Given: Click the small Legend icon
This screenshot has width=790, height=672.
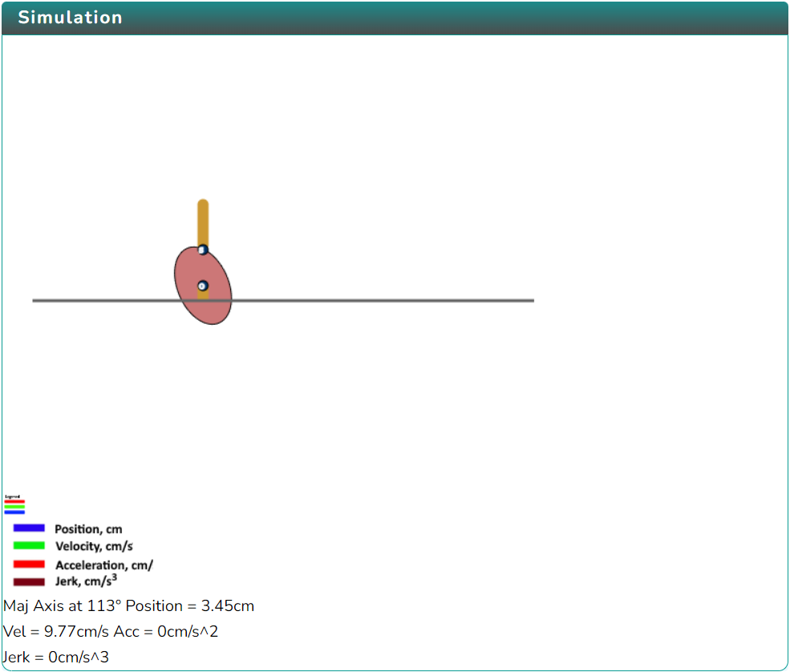Looking at the screenshot, I should [x=14, y=504].
